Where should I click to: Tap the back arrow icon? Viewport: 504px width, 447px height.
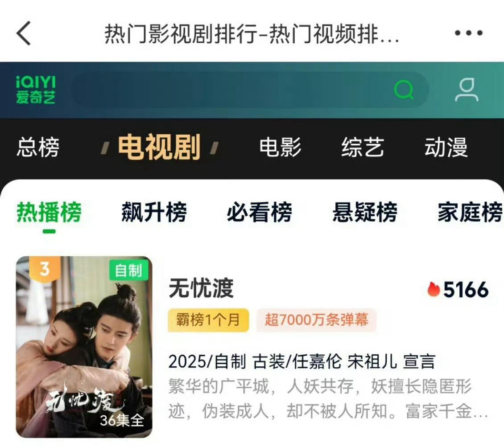point(24,33)
